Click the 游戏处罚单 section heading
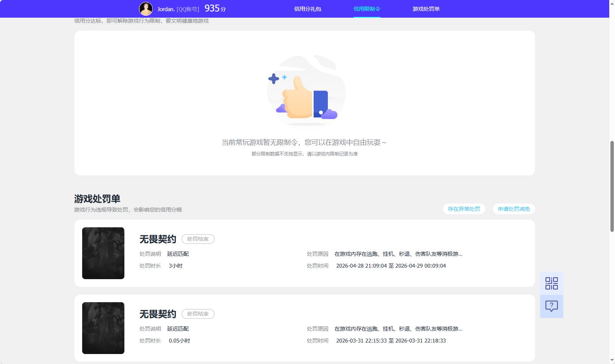This screenshot has width=615, height=364. coord(97,199)
